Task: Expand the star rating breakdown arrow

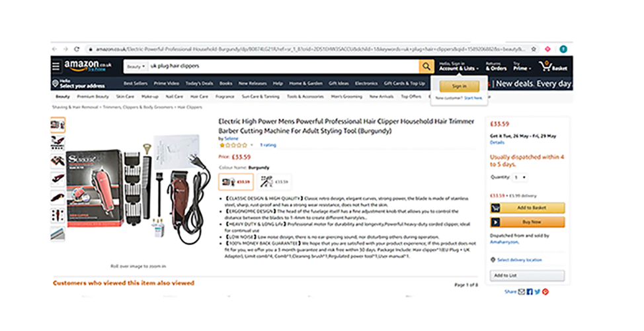Action: click(x=252, y=145)
